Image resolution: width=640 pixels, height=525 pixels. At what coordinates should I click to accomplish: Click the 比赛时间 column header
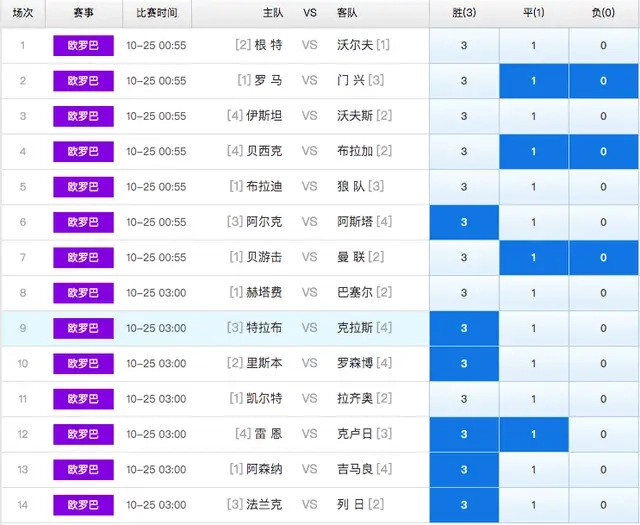point(156,14)
